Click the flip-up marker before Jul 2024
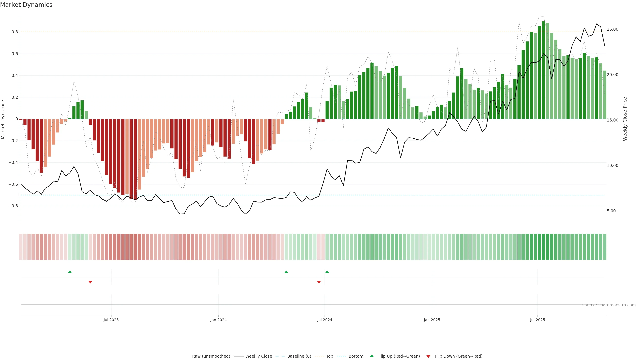The image size is (644, 362). click(286, 272)
